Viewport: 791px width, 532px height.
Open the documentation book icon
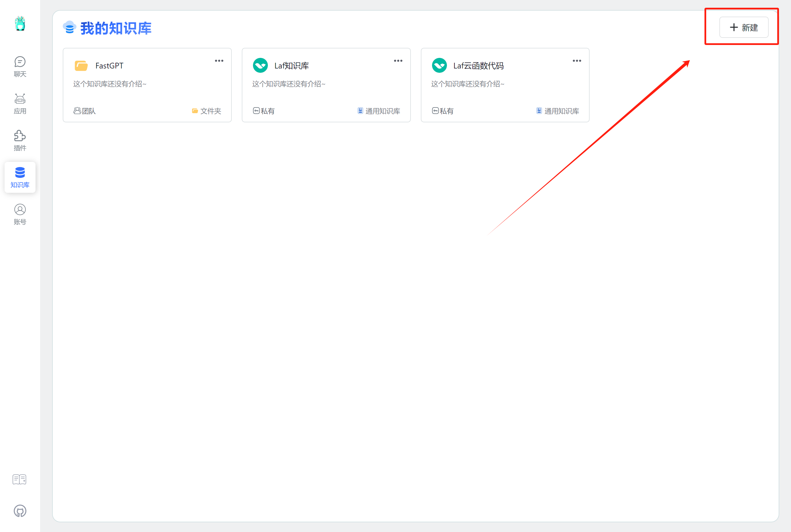tap(19, 479)
